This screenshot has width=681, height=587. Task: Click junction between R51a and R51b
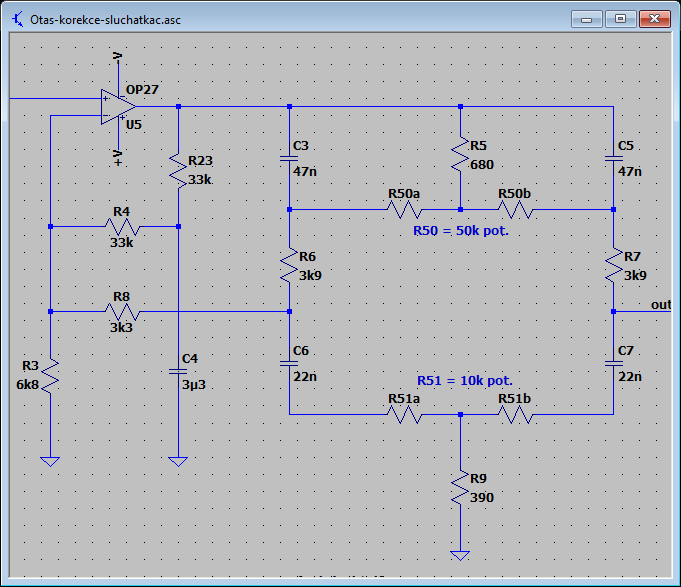pyautogui.click(x=460, y=415)
